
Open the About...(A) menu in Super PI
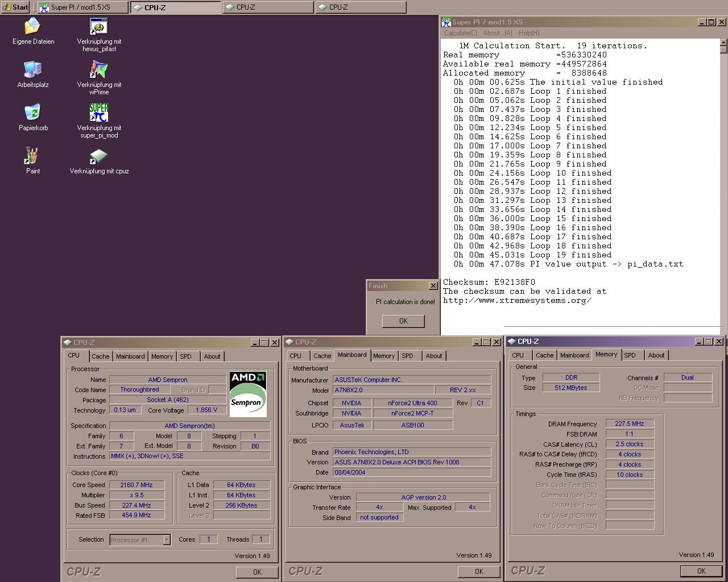click(x=498, y=33)
